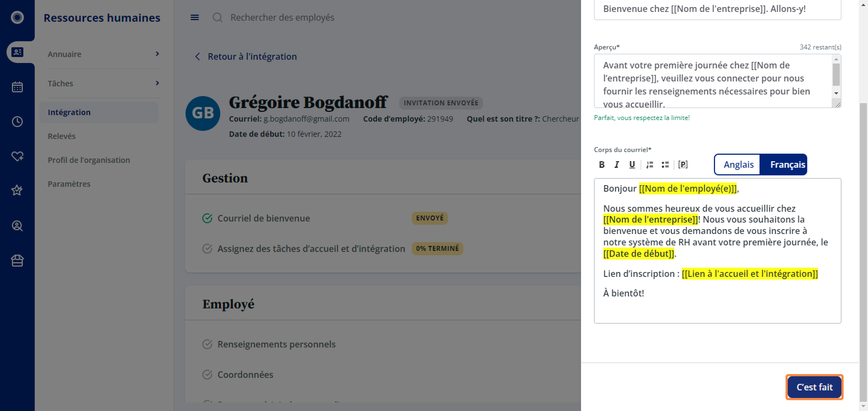This screenshot has height=411, width=868.
Task: Click the 0% TERMINÉ status badge
Action: coord(437,248)
